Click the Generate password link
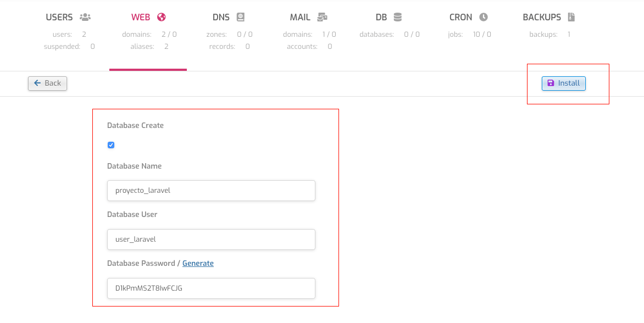Screen dimensions: 644x323 coord(198,263)
